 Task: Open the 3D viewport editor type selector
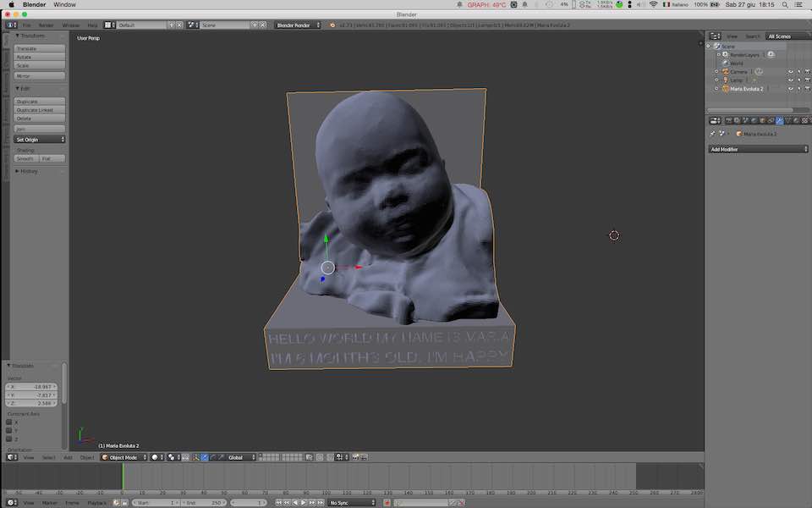tap(11, 457)
